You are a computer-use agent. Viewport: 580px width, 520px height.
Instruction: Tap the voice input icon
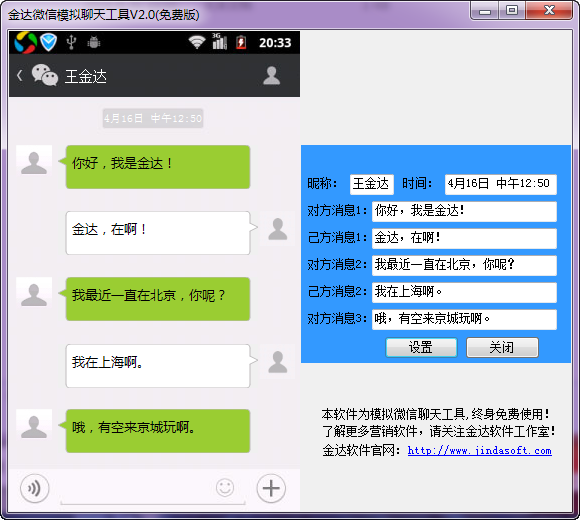coord(35,488)
